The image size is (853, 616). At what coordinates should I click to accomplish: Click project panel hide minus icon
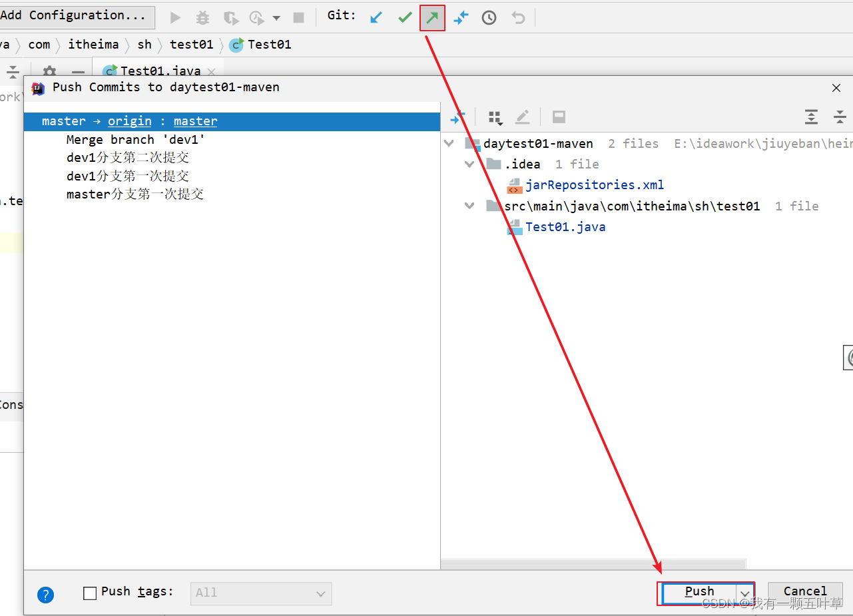tap(79, 72)
